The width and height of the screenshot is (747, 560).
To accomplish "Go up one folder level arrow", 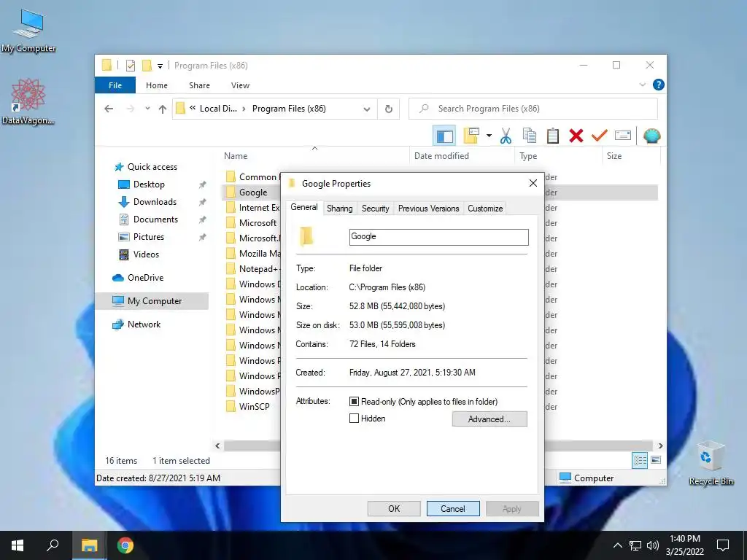I will coord(163,109).
